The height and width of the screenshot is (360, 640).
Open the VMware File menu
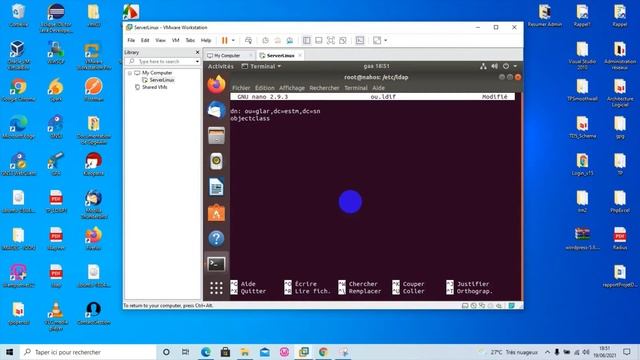pyautogui.click(x=131, y=40)
